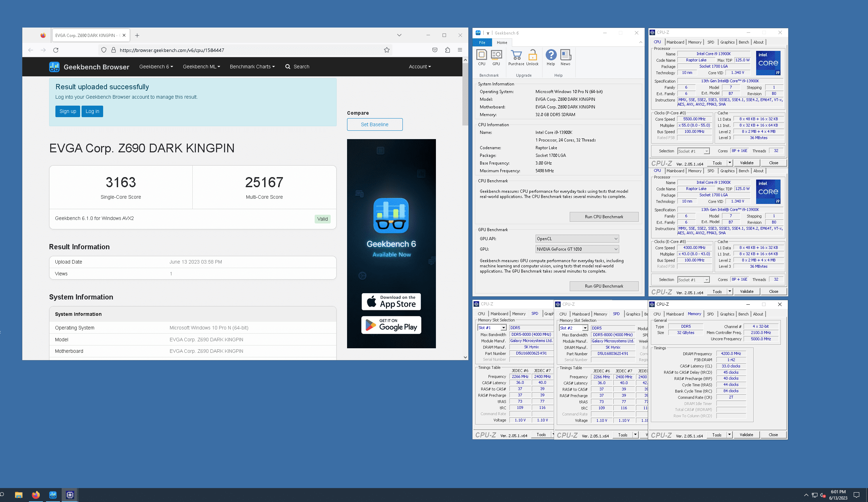Close the EVGA Corp. Z690 browser tab
The height and width of the screenshot is (502, 868).
pyautogui.click(x=124, y=35)
